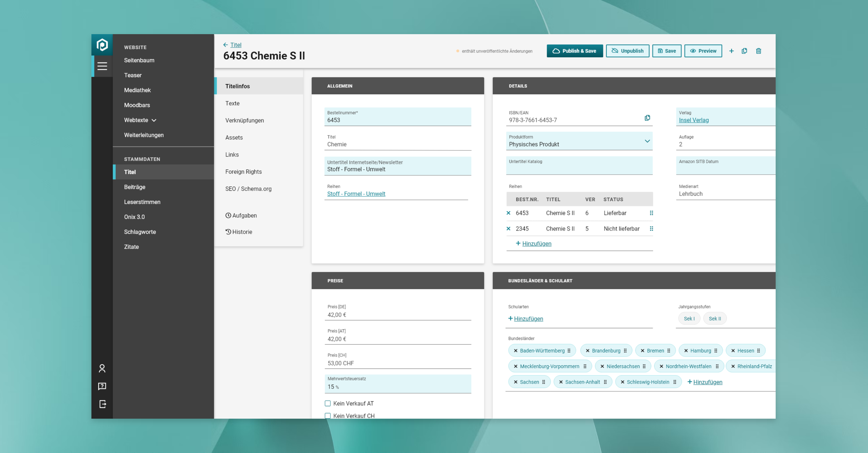
Task: Click the trash delete icon in the header
Action: [759, 51]
